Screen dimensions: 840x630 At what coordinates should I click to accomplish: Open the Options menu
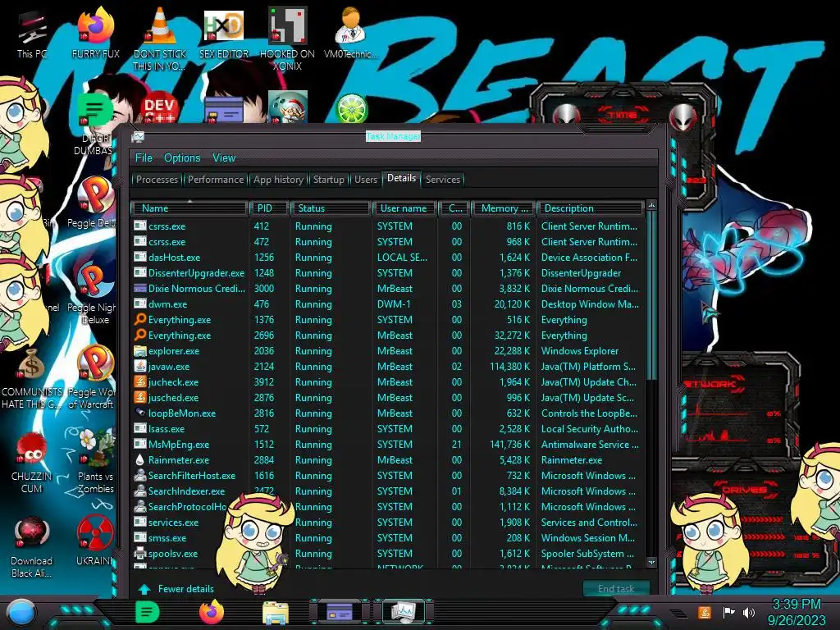pyautogui.click(x=182, y=158)
